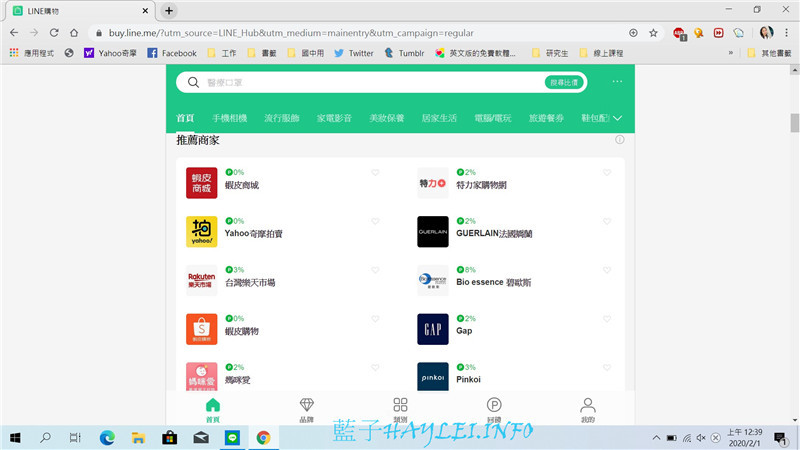Open the orange 蝦皮購物 logo
Viewport: 800px width, 450px height.
pos(202,329)
